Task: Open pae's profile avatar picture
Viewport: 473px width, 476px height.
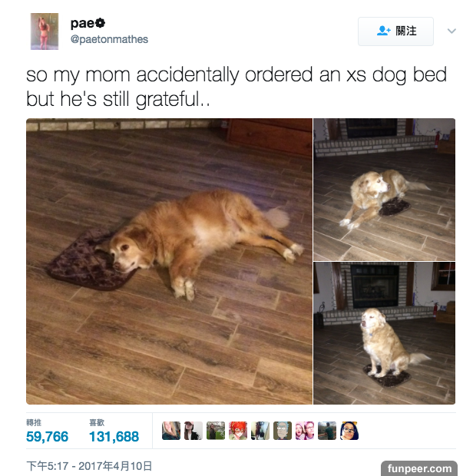Action: 45,31
